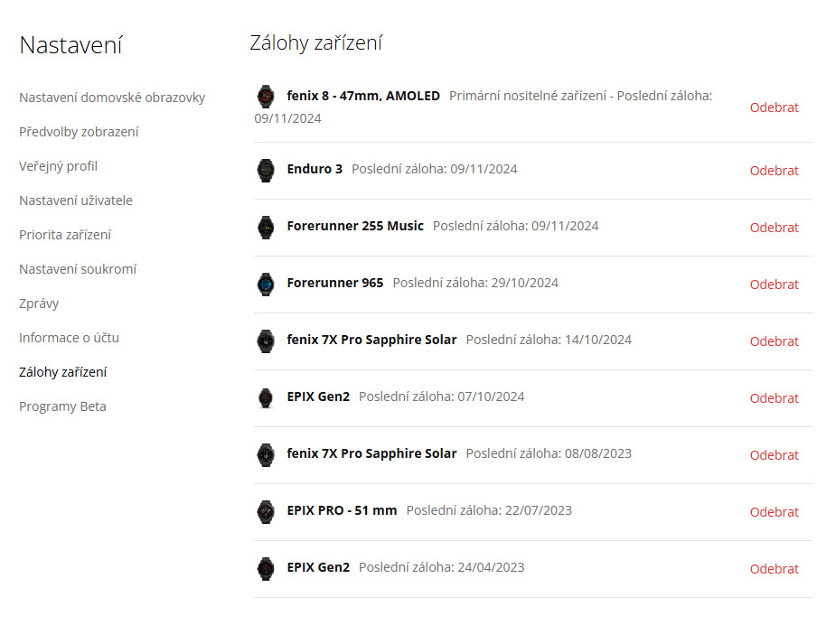
Task: Open Nastavení soukromí section
Action: point(78,269)
